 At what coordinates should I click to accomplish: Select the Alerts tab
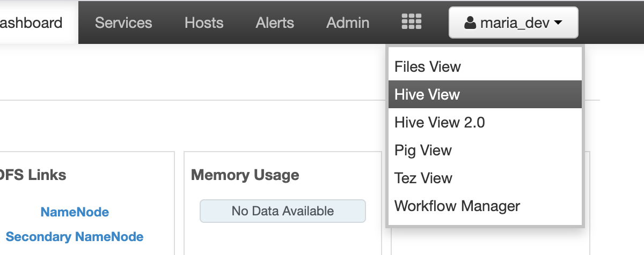click(x=275, y=23)
